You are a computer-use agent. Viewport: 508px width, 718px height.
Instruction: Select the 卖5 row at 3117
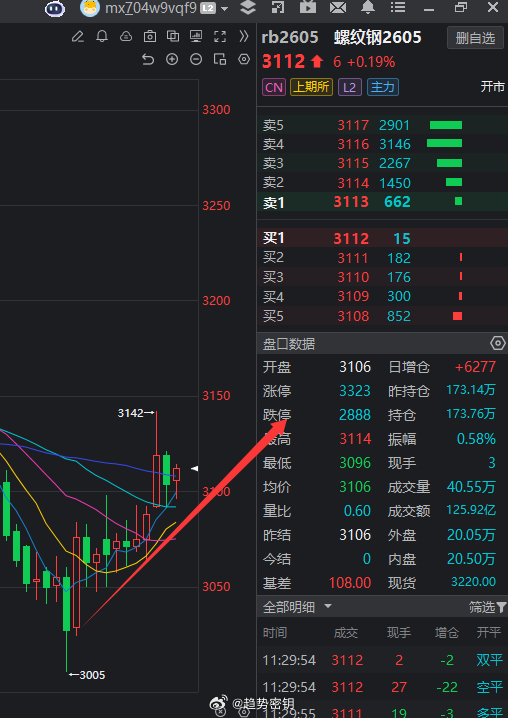pyautogui.click(x=382, y=125)
